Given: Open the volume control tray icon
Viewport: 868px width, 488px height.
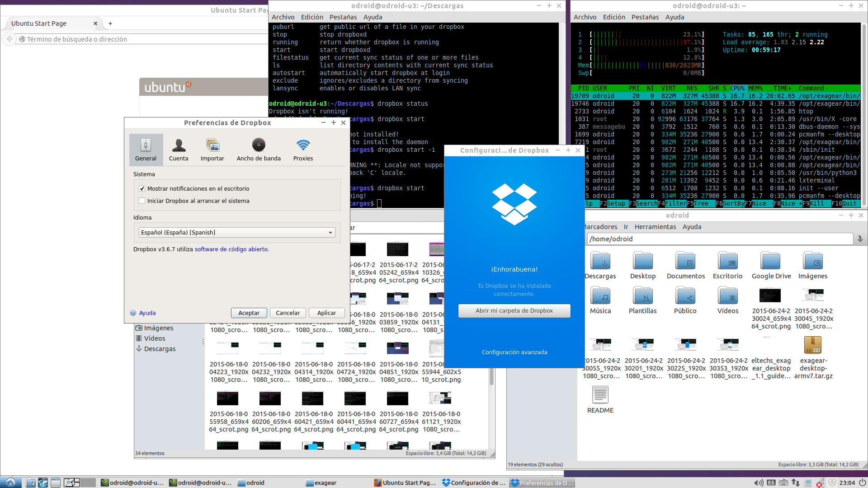Looking at the screenshot, I should 759,483.
